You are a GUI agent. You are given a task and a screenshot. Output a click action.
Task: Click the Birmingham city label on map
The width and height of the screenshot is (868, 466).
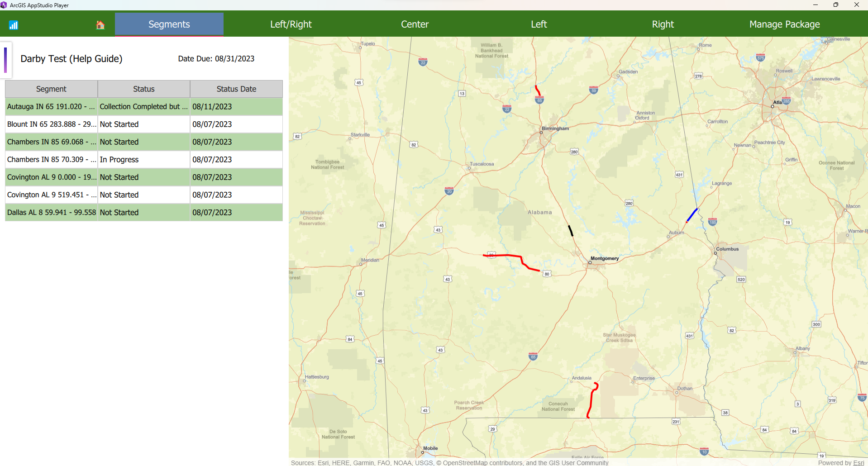(x=555, y=128)
